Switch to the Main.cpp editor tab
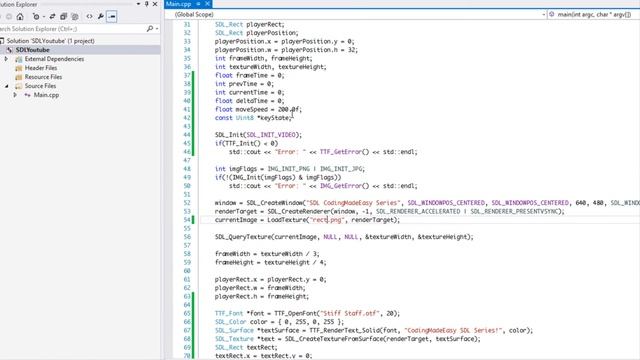 point(179,4)
